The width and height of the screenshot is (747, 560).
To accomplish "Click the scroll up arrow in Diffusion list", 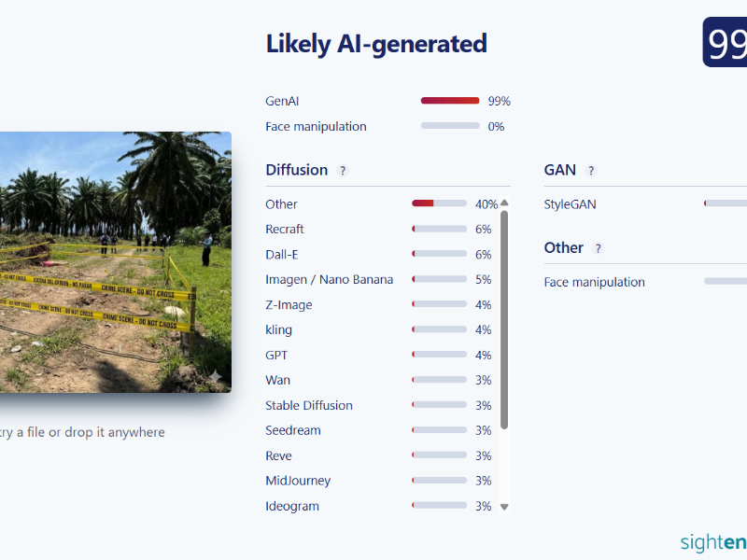I will coord(504,203).
